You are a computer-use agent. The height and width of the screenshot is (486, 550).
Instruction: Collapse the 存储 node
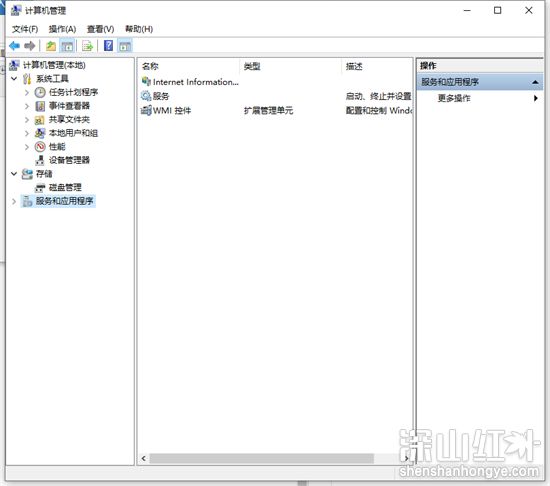tap(14, 174)
